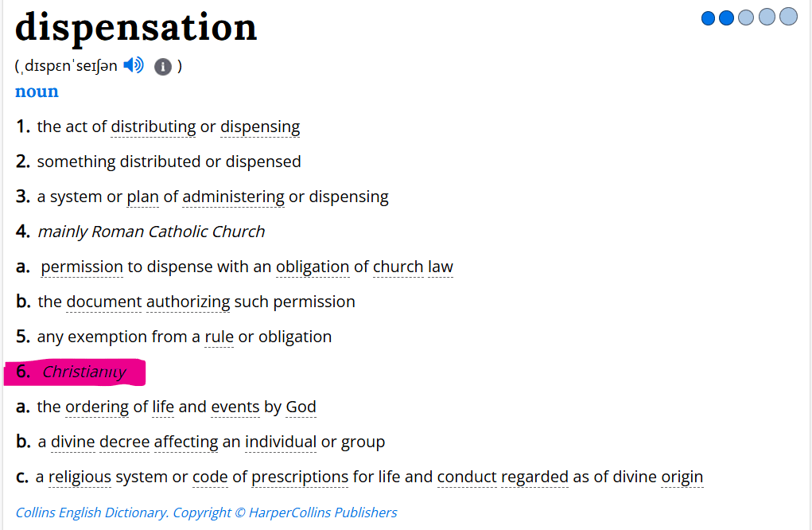
Task: Click the 'obligation' link in definition 4a
Action: 313,267
